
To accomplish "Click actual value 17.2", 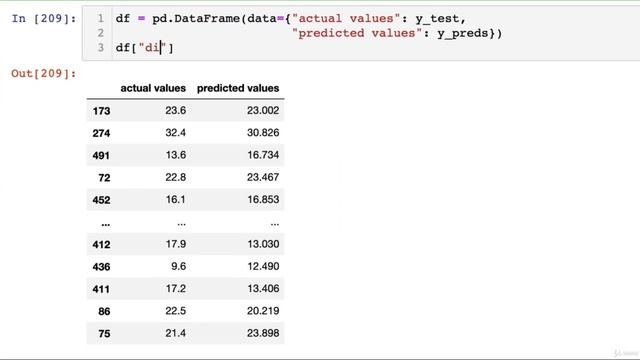I will coord(176,289).
